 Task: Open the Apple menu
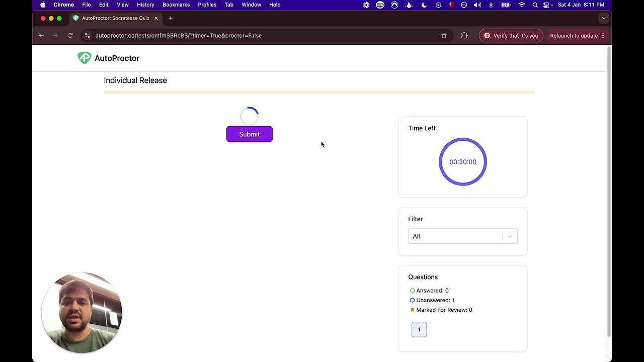tap(43, 5)
